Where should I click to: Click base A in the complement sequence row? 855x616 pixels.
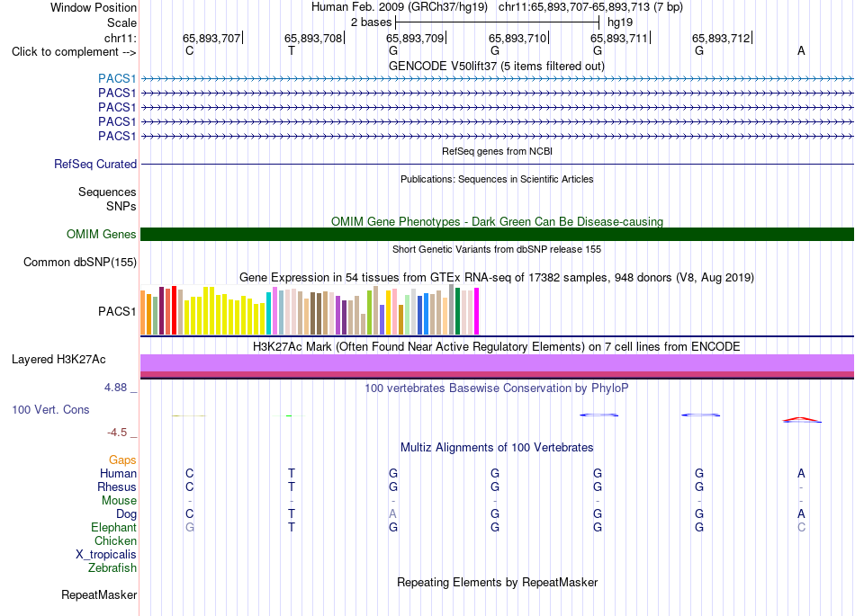click(x=801, y=50)
